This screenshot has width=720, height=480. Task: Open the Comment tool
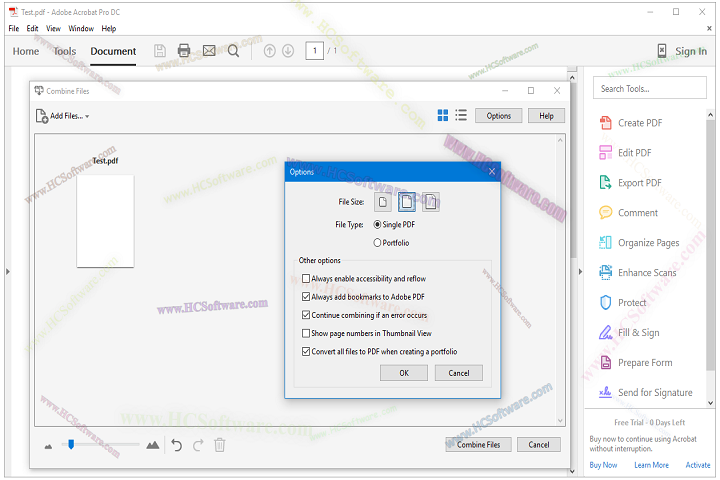[628, 213]
